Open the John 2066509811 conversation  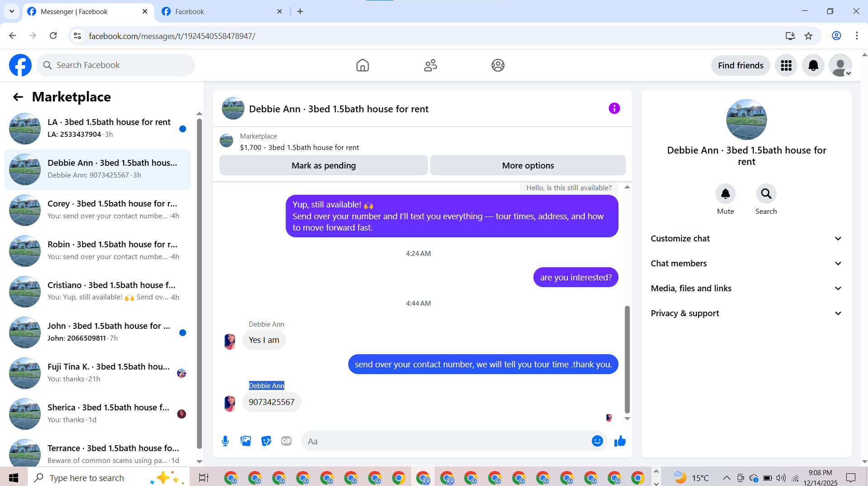point(97,332)
